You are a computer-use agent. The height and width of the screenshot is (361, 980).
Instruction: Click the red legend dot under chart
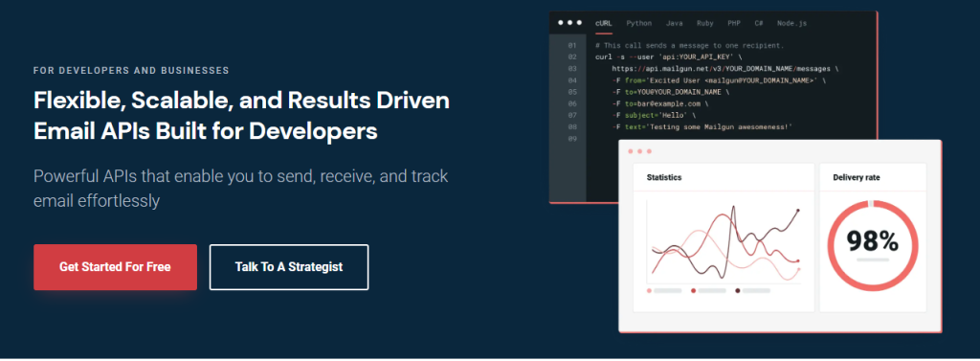point(694,291)
